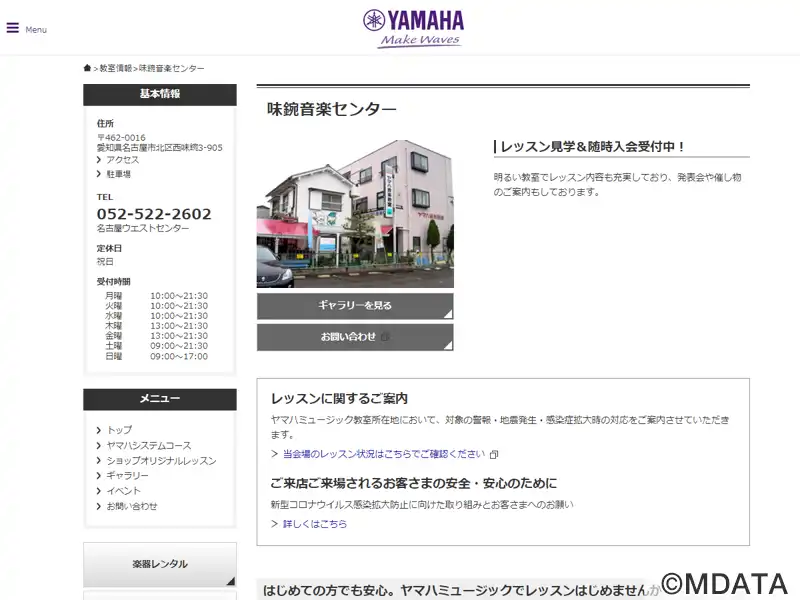Click the 祝日 holiday text
Screen dimensions: 800x600
coord(105,261)
